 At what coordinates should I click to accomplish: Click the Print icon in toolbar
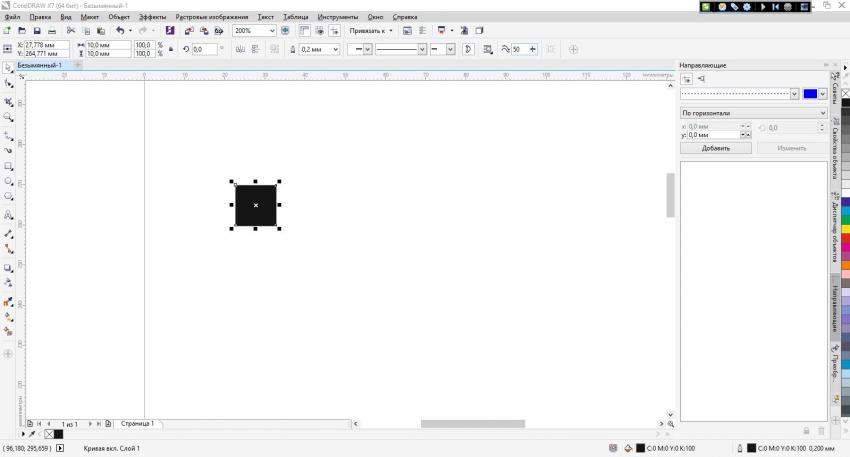pyautogui.click(x=52, y=31)
